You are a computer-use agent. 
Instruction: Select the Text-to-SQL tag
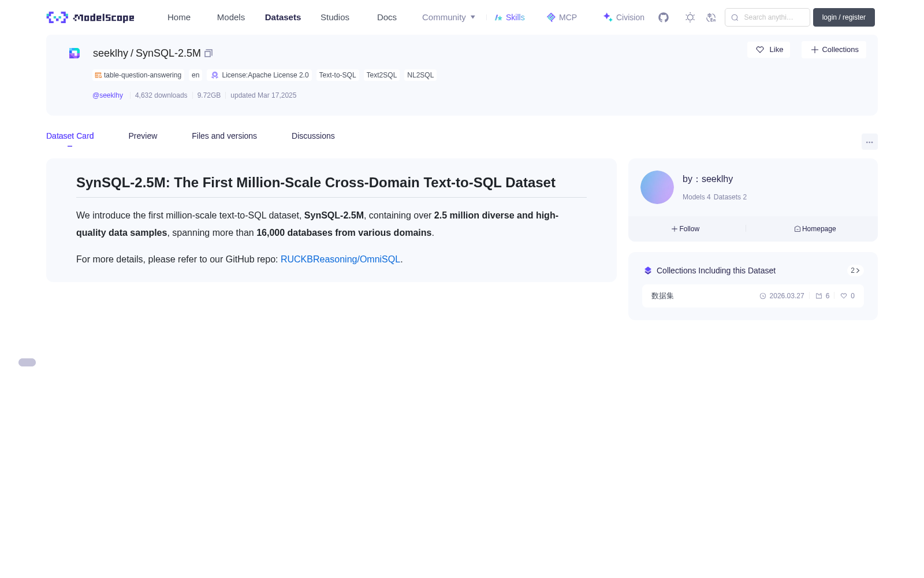[x=337, y=75]
